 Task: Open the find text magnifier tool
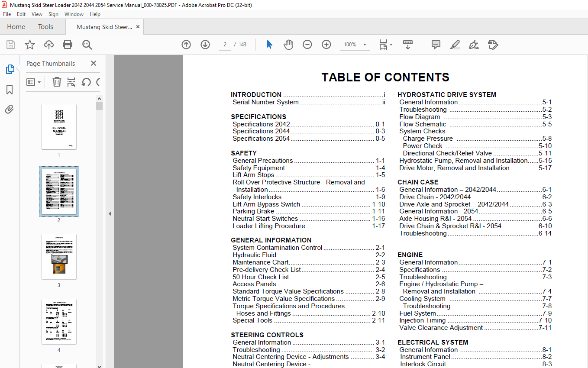[x=87, y=45]
